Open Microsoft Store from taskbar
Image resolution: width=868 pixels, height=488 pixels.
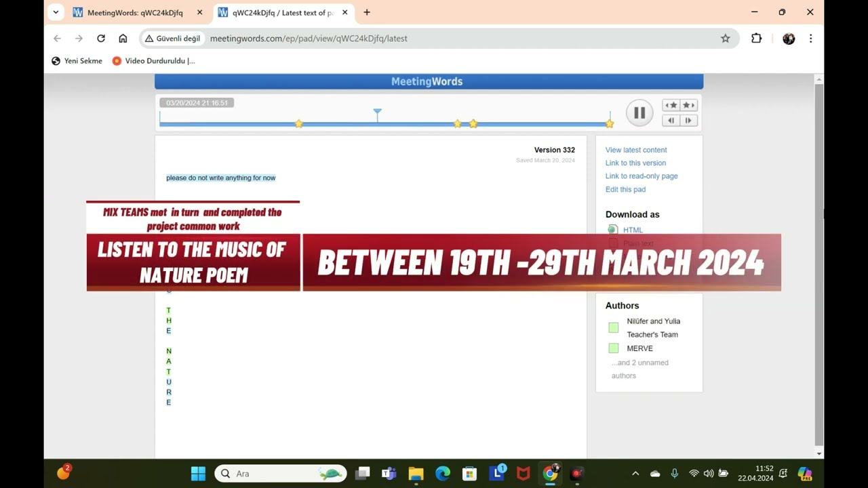click(x=469, y=474)
